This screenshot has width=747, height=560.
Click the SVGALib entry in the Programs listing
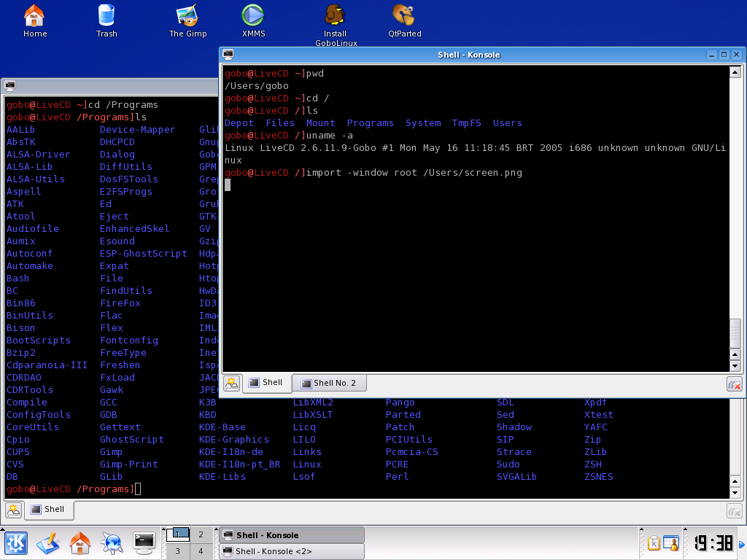(x=517, y=477)
